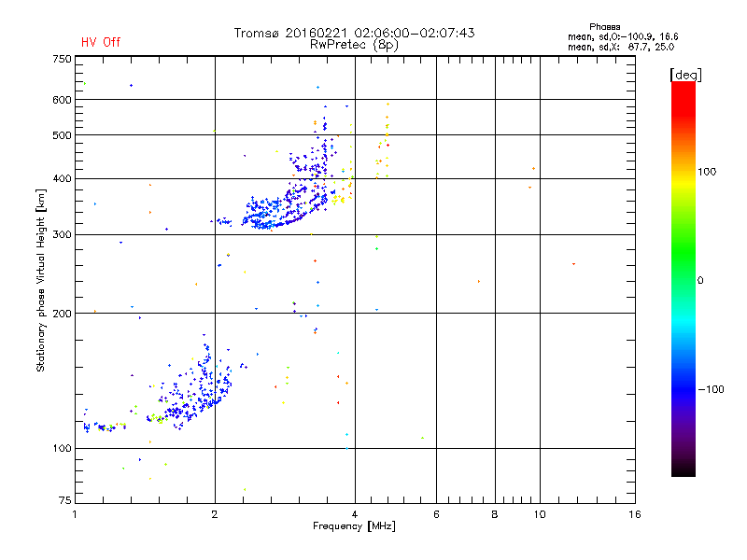The image size is (747, 560).
Task: Click the y-axis '750' tick label
Action: coord(62,59)
